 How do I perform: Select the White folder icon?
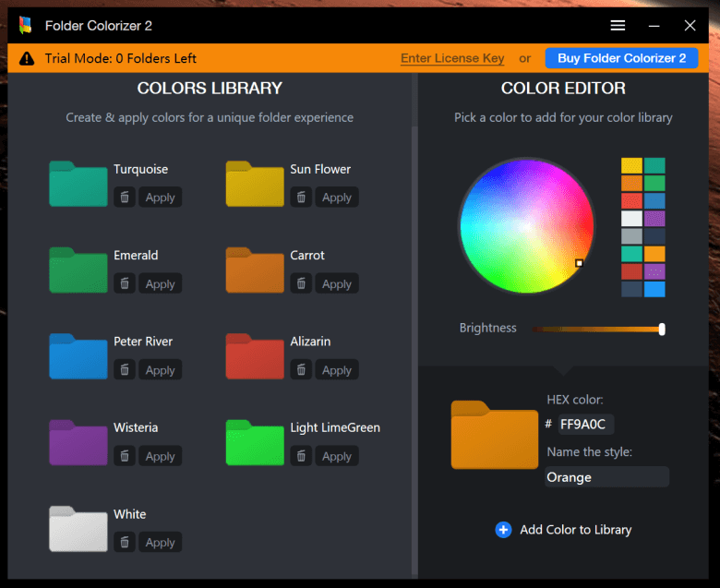tap(78, 529)
